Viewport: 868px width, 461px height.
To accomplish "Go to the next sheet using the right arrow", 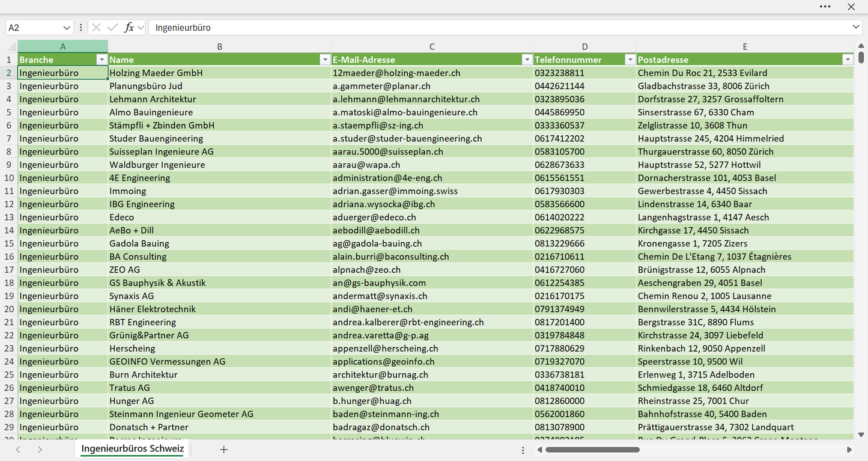I will [40, 450].
